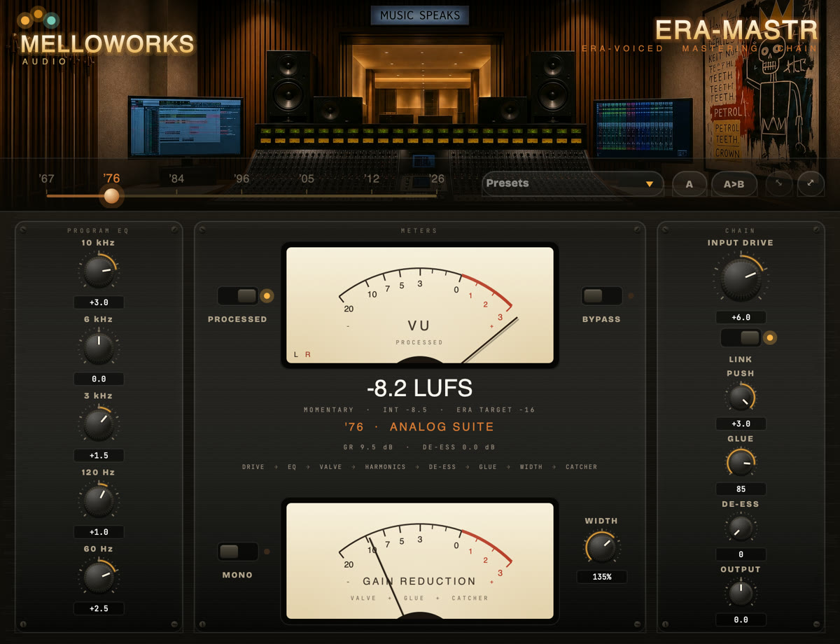This screenshot has width=840, height=644.
Task: Click the 120 Hz value field +1.0
Action: (99, 532)
